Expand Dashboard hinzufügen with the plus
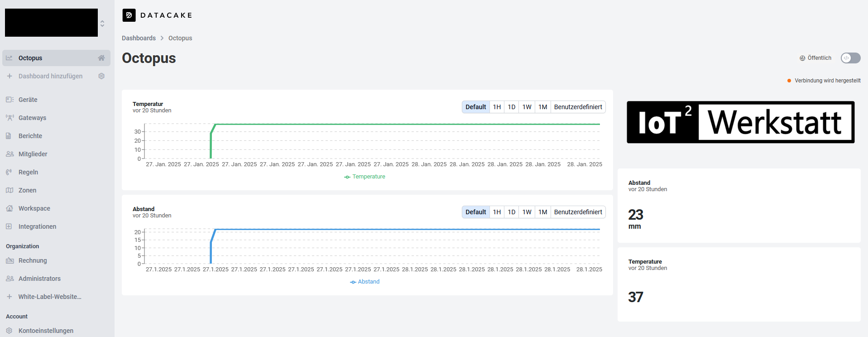Image resolution: width=868 pixels, height=337 pixels. [10, 76]
